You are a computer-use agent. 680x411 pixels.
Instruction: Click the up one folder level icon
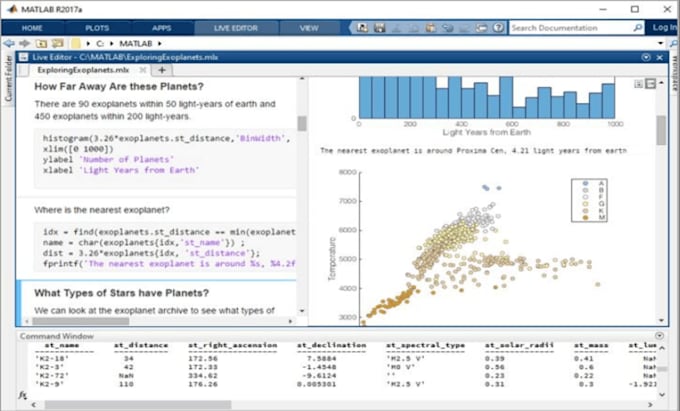41,43
